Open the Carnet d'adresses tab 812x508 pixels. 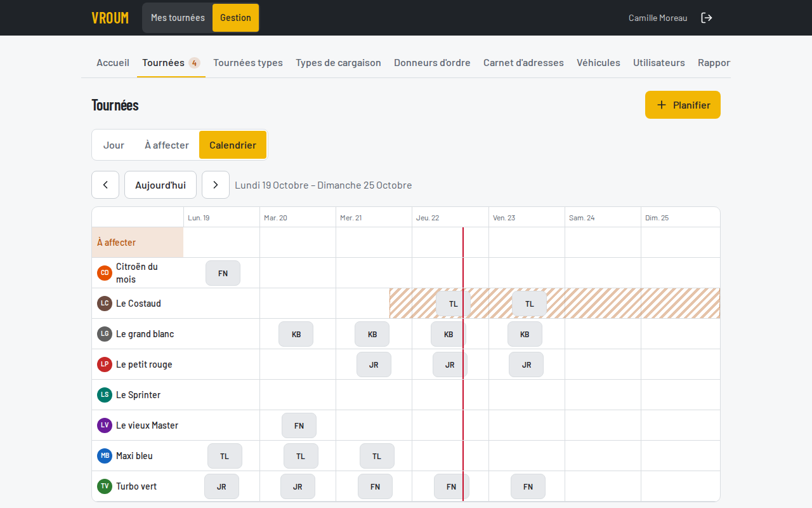click(523, 63)
